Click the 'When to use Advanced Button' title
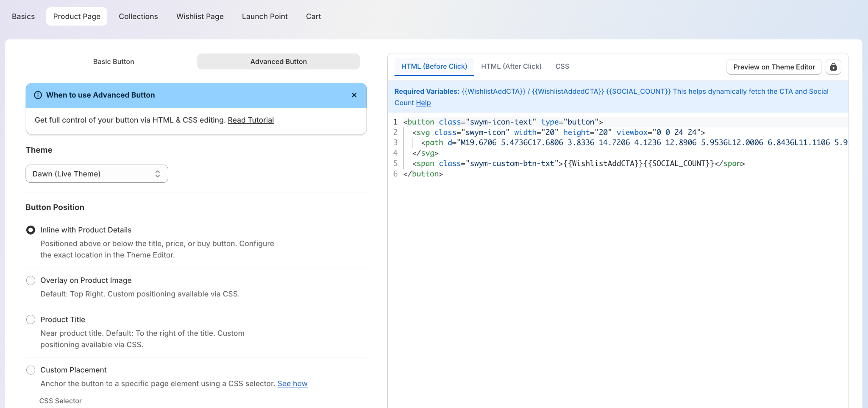 point(100,95)
